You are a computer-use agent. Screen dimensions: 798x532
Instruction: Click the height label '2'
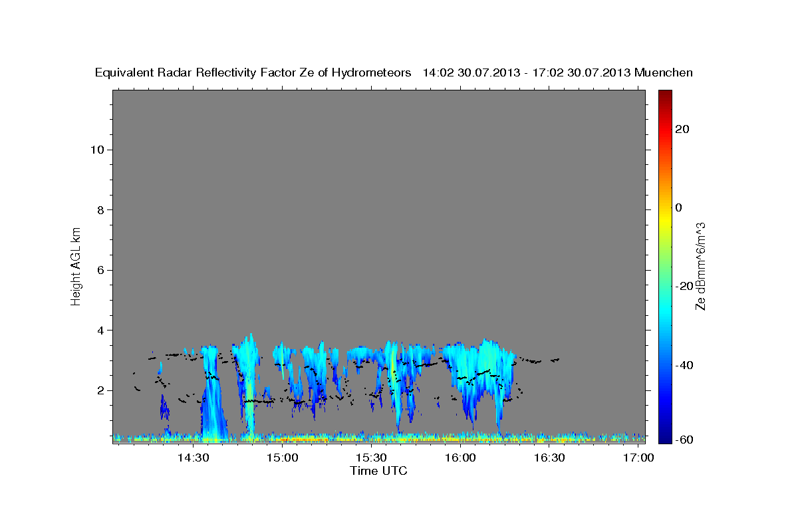(x=102, y=390)
